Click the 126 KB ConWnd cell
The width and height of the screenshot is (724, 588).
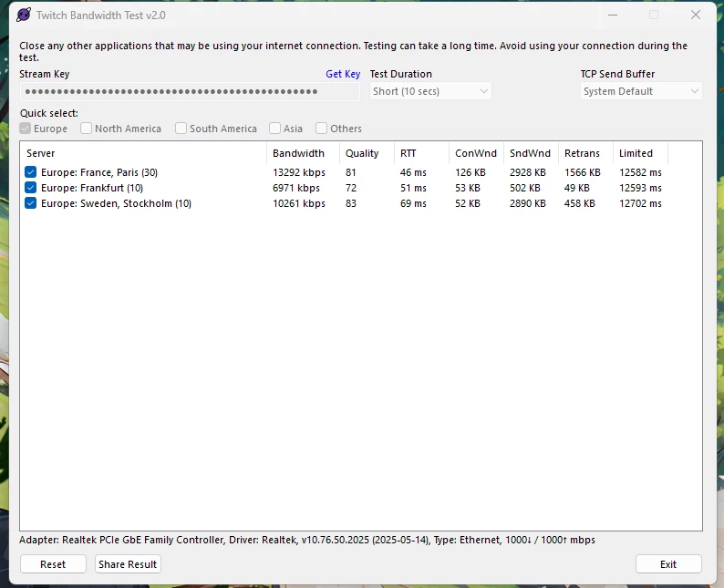click(470, 172)
